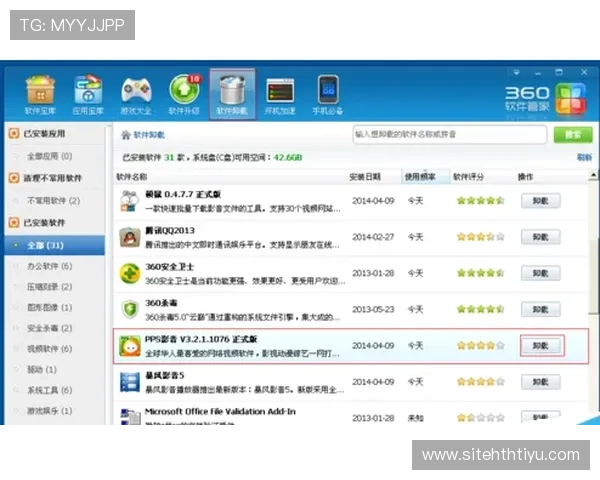Viewport: 600px width, 480px height.
Task: Collapse the 已安装应用 sidebar section
Action: point(14,133)
